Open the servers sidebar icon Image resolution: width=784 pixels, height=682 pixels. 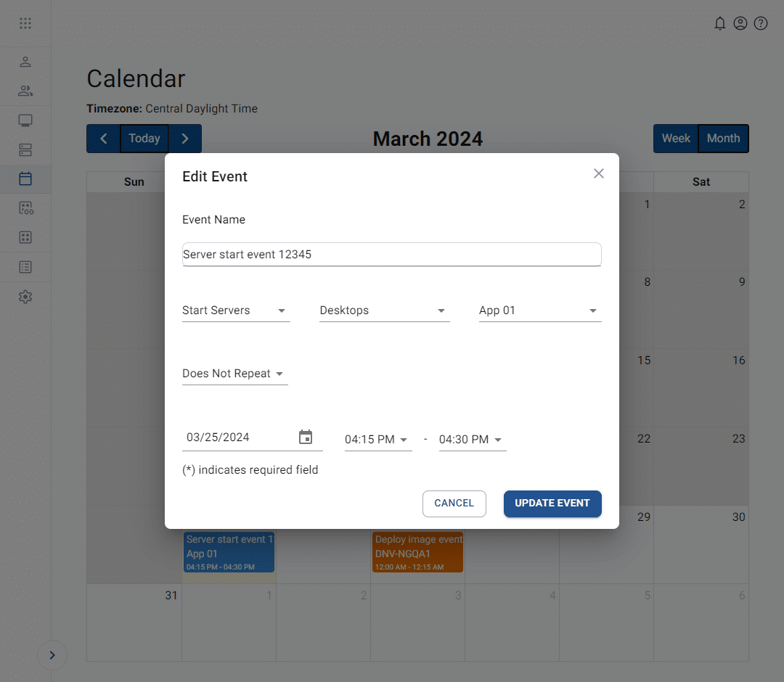coord(25,150)
